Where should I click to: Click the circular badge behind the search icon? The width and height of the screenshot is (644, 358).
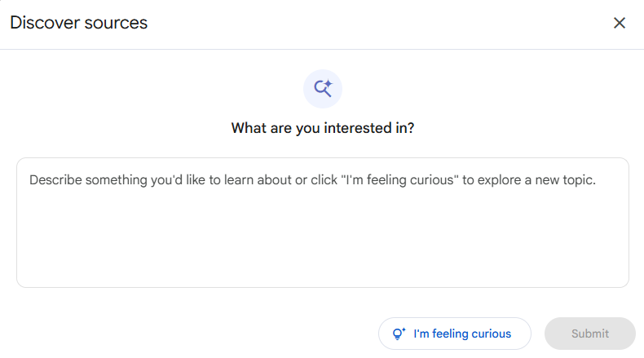coord(323,89)
